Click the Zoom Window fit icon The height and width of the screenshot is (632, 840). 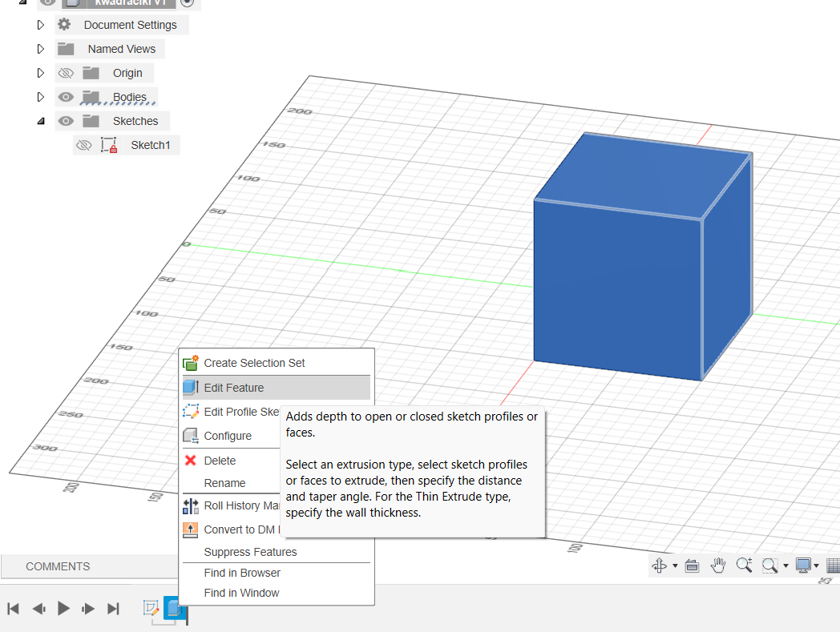point(769,566)
